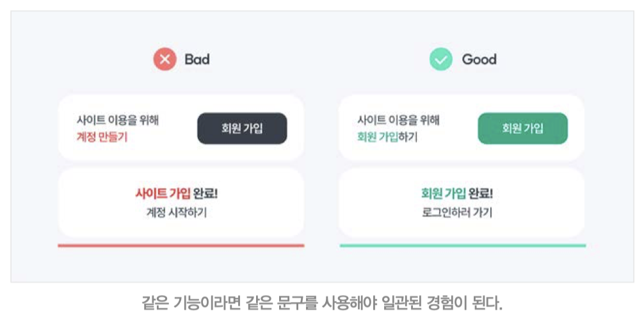The image size is (644, 320).
Task: Click 사이트 이용을 위해 text in Good card
Action: [x=398, y=120]
